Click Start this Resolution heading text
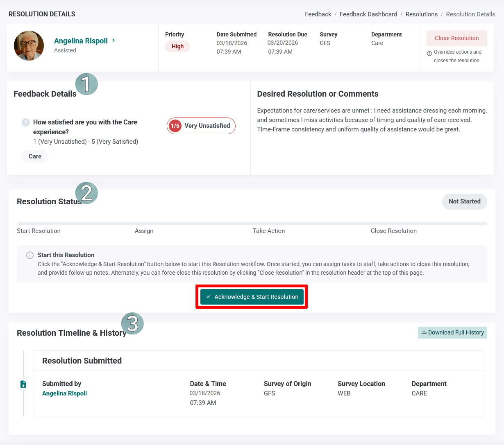Viewport: 504px width, 445px height. [66, 255]
